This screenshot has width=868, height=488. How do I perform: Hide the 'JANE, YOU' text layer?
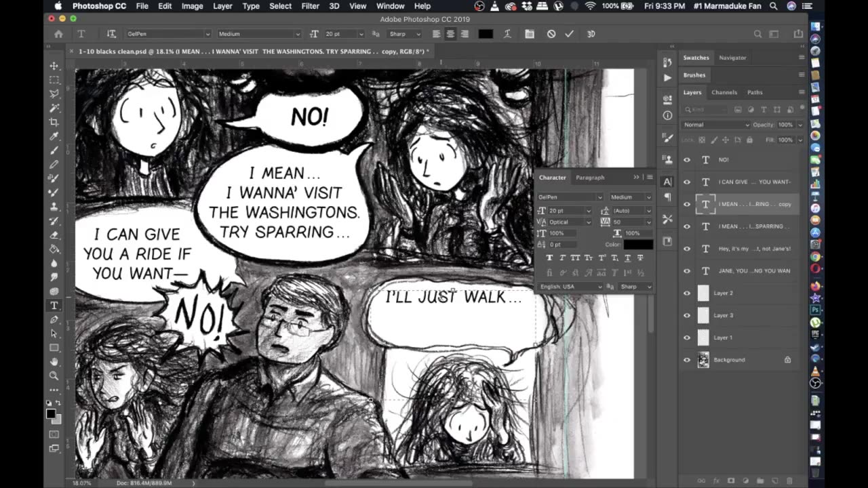pos(687,271)
